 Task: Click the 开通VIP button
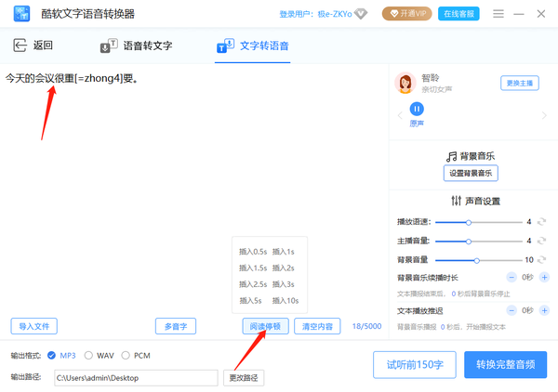(407, 14)
